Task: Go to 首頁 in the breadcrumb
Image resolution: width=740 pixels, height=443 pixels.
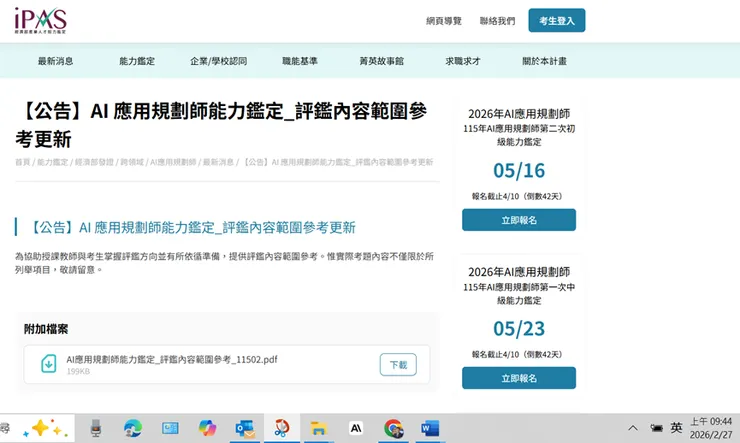Action: click(x=22, y=162)
